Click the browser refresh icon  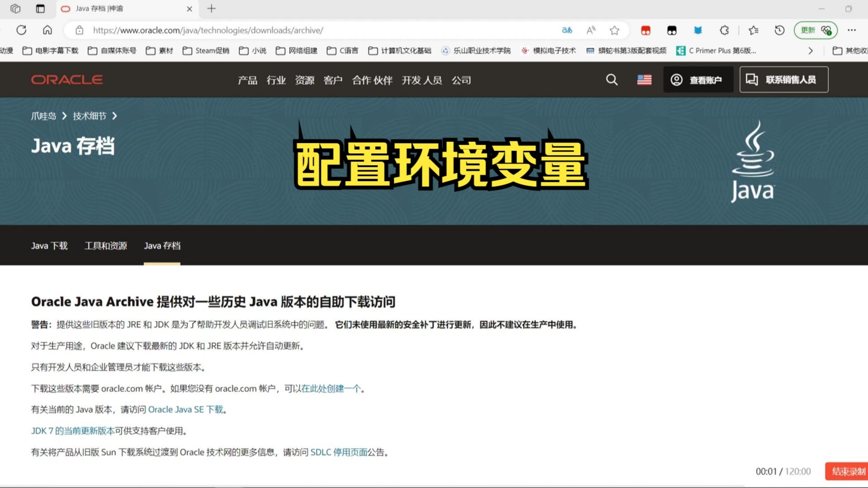[21, 30]
